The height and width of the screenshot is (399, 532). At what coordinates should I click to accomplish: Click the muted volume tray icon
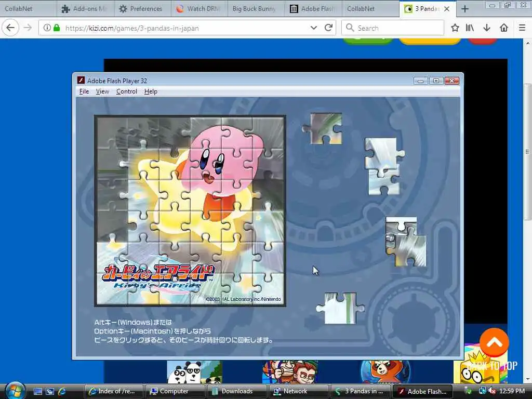point(491,391)
